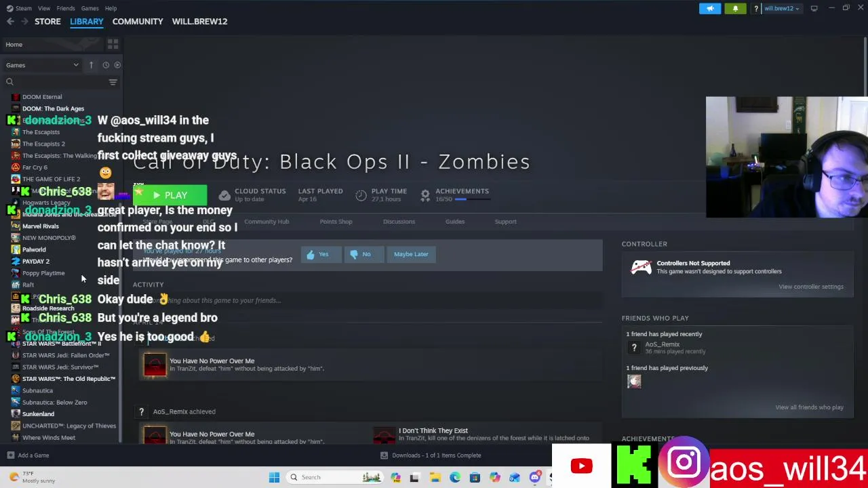
Task: Open the Points Shop tab
Action: pyautogui.click(x=336, y=222)
